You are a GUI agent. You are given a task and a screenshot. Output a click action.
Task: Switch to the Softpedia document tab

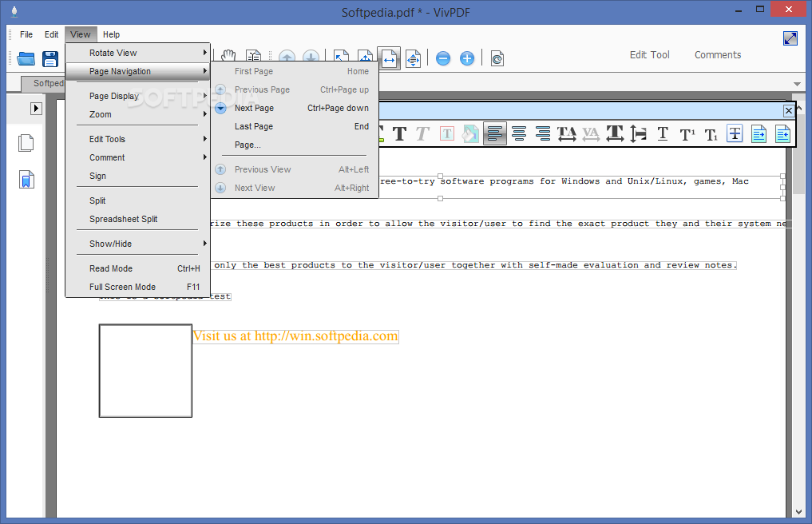tap(43, 83)
